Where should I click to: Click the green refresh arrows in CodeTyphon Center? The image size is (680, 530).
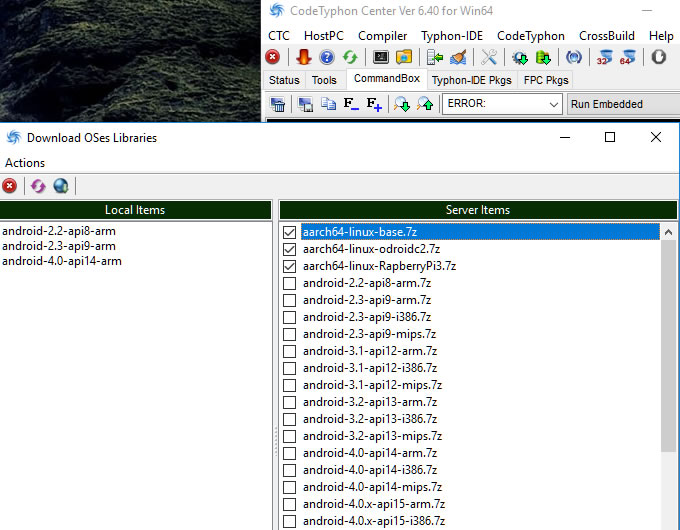click(350, 57)
